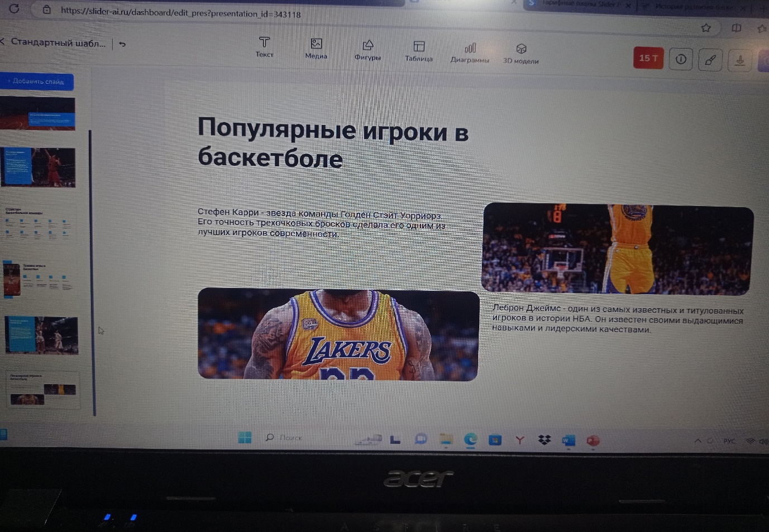Open Word from the taskbar
This screenshot has height=532, width=769.
[569, 441]
